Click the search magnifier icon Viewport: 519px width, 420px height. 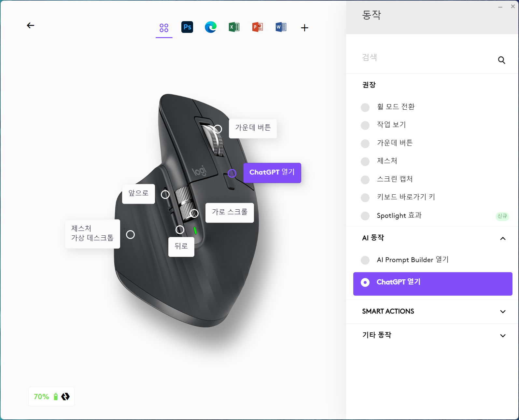501,60
